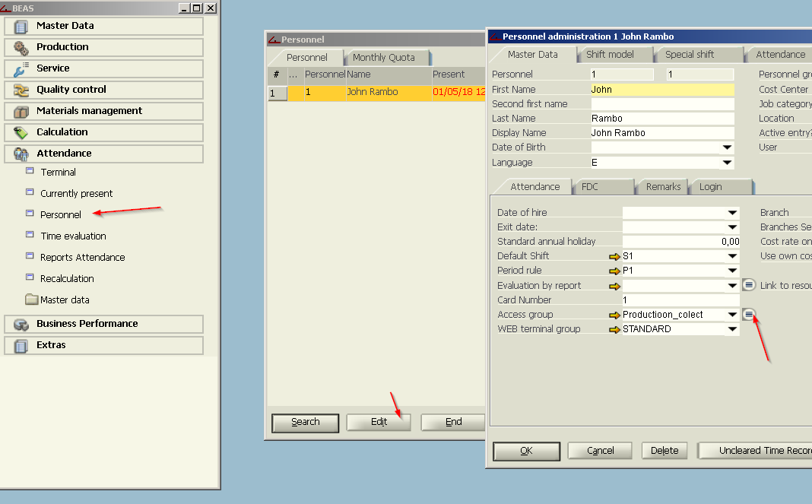Click the icon beside Recalculation
Screen dimensions: 812x504
pyautogui.click(x=30, y=277)
